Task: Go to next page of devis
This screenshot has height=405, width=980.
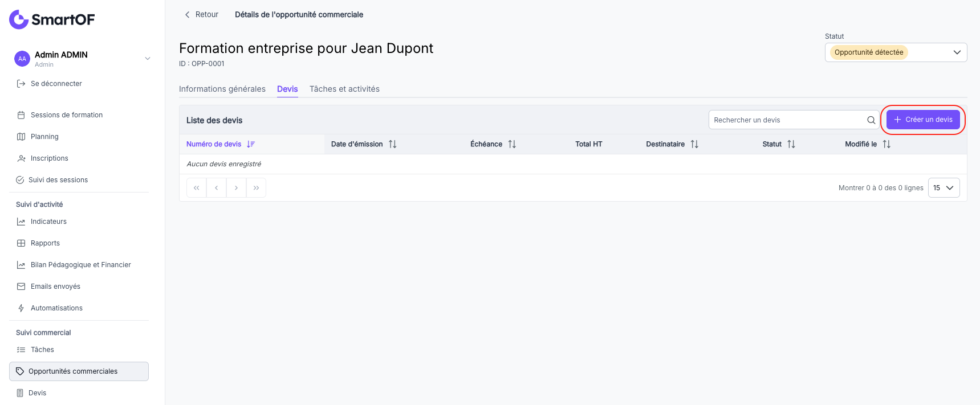Action: coord(236,188)
